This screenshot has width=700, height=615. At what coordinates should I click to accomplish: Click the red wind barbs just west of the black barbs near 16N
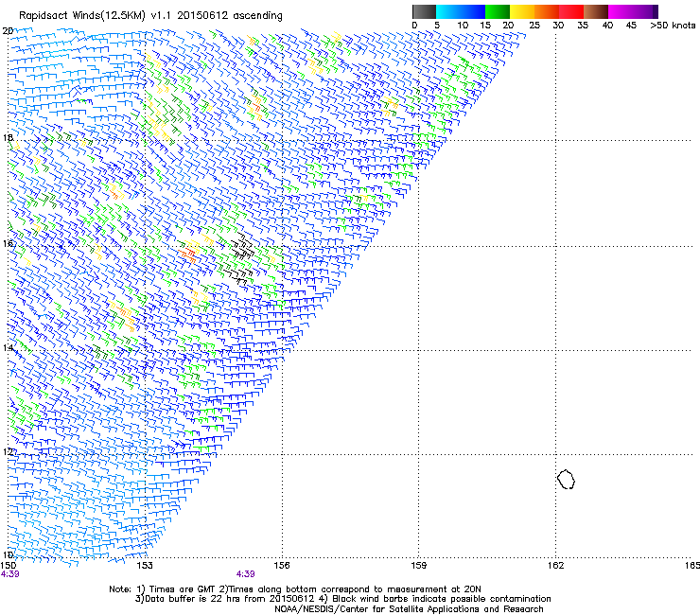click(x=188, y=255)
